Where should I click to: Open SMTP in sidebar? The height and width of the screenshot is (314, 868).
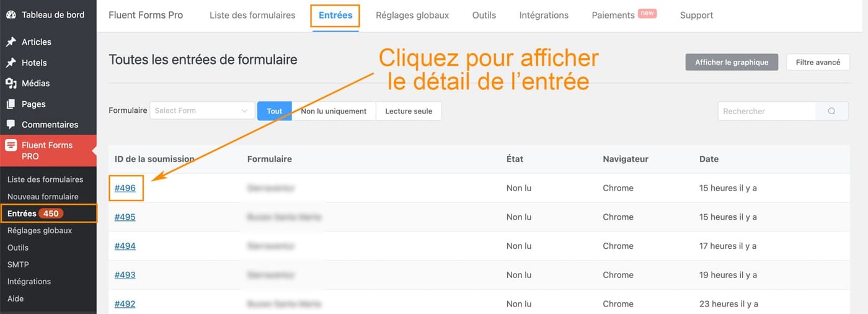click(x=18, y=264)
